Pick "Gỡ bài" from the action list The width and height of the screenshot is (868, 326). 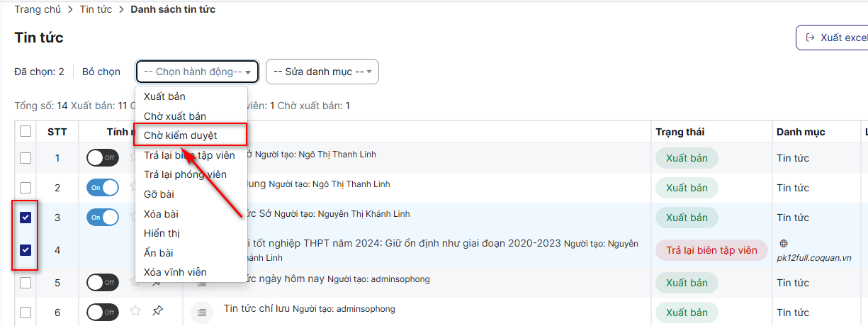[159, 194]
